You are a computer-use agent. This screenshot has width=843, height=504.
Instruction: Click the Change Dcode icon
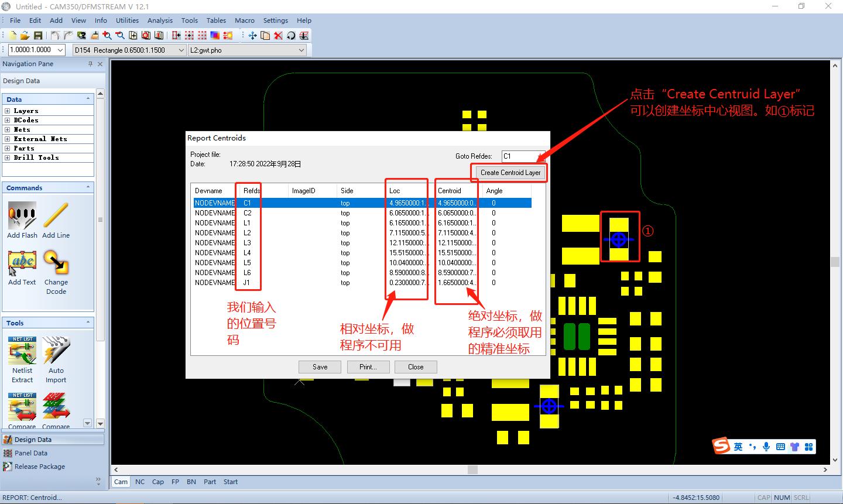[x=56, y=262]
